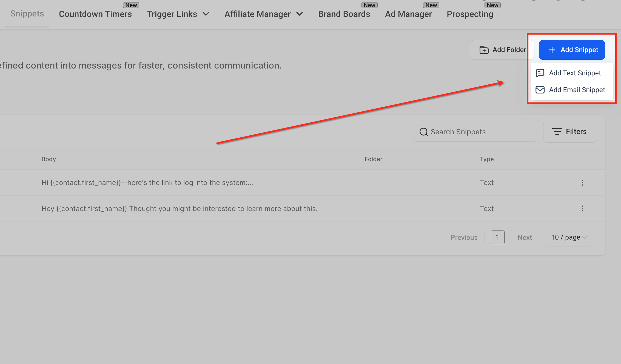Expand the Trigger Links dropdown chevron

206,14
